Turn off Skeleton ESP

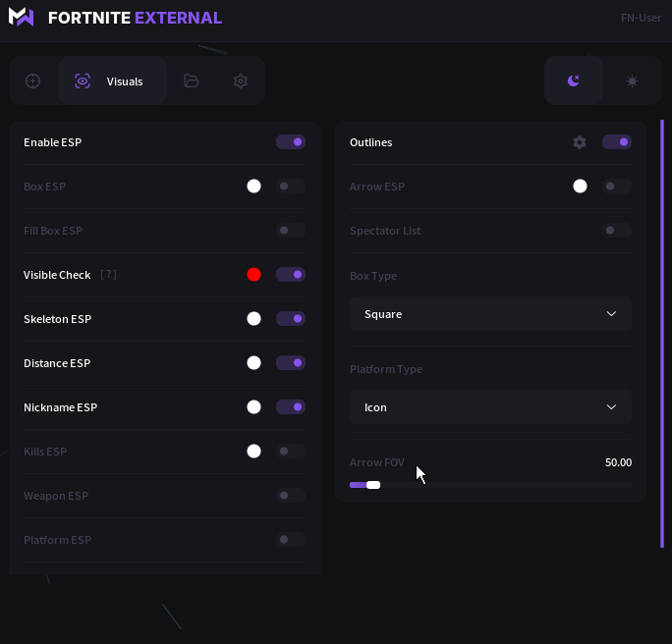click(291, 319)
